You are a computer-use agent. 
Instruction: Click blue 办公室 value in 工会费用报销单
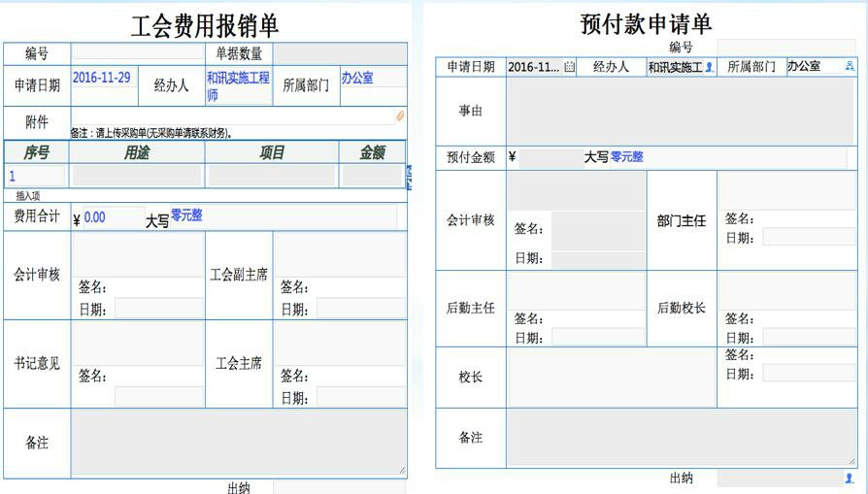(357, 78)
